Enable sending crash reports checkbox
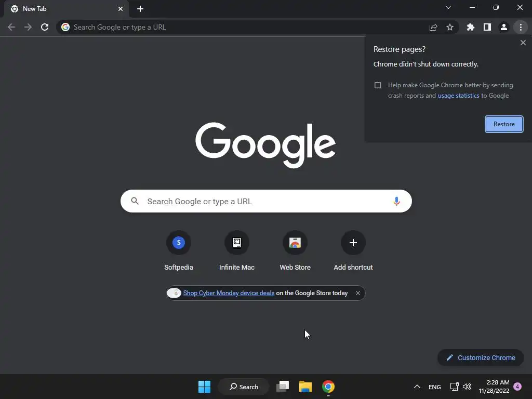The width and height of the screenshot is (532, 399). (x=378, y=85)
